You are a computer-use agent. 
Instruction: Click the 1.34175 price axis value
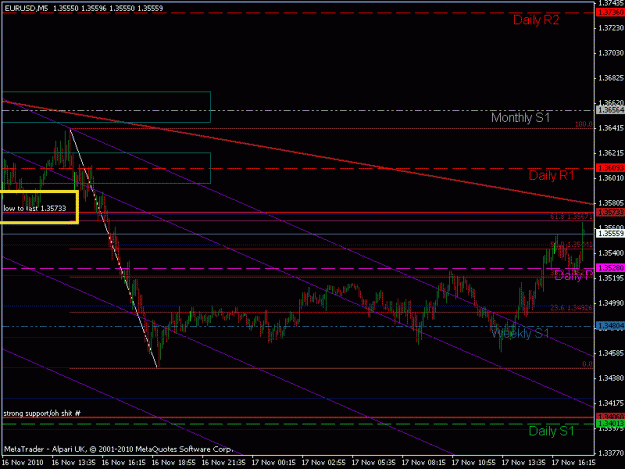click(611, 403)
